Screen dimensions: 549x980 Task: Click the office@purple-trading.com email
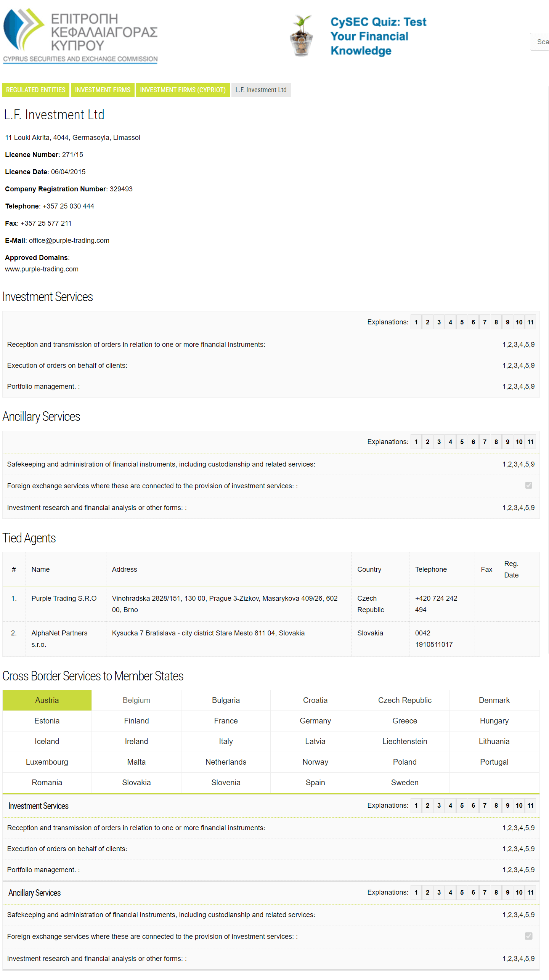click(69, 241)
